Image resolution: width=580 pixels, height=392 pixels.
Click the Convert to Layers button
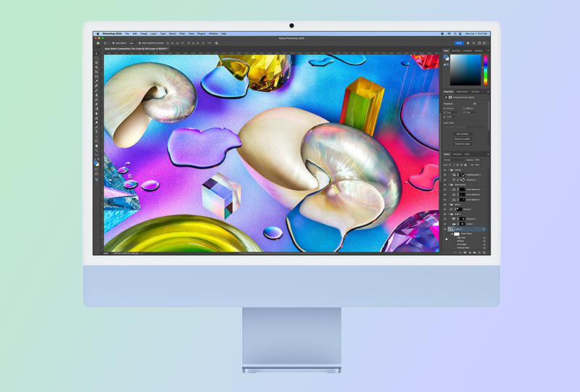click(x=463, y=144)
